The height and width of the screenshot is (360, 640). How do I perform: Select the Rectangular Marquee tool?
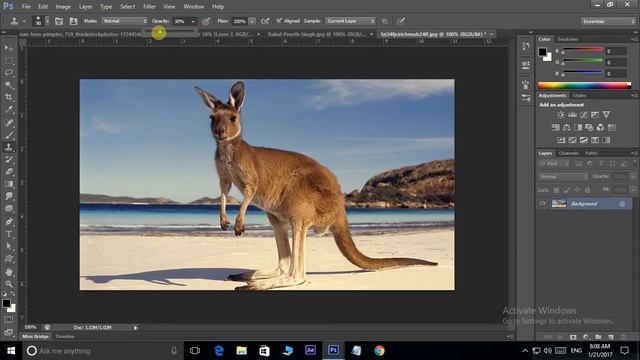[x=9, y=60]
